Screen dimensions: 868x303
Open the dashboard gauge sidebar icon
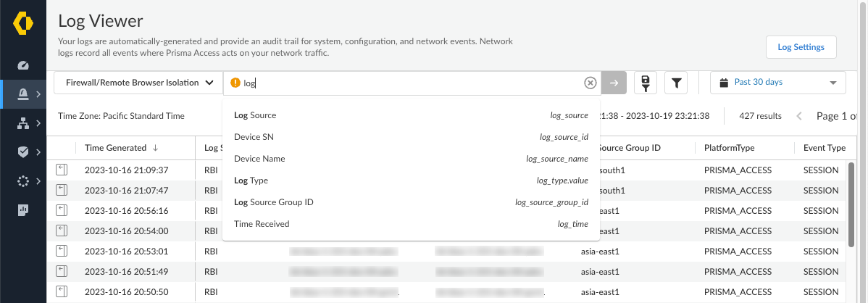tap(23, 65)
